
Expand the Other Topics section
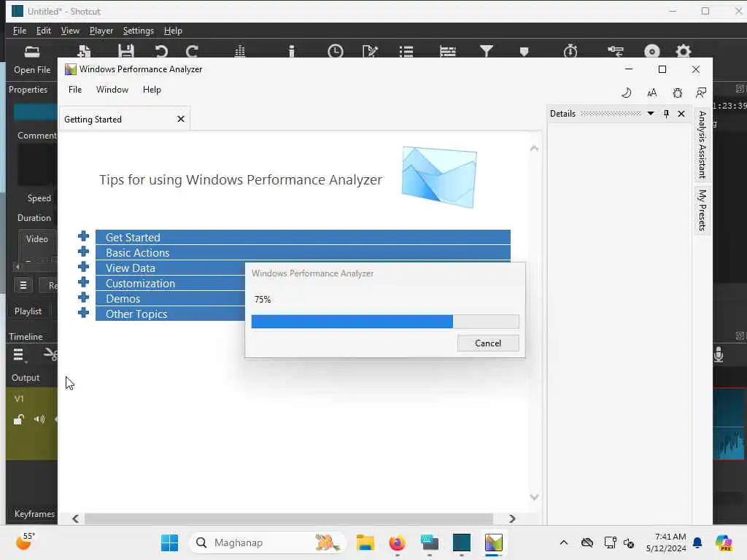point(83,312)
